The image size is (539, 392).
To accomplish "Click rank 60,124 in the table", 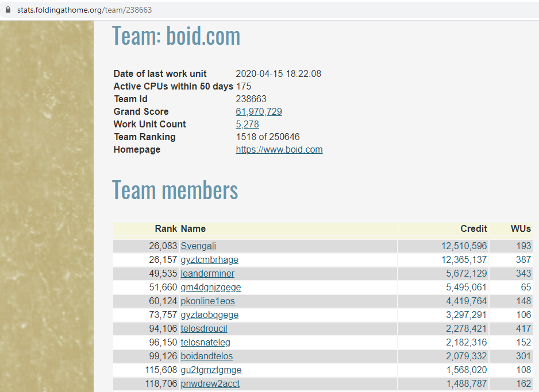I will 163,301.
